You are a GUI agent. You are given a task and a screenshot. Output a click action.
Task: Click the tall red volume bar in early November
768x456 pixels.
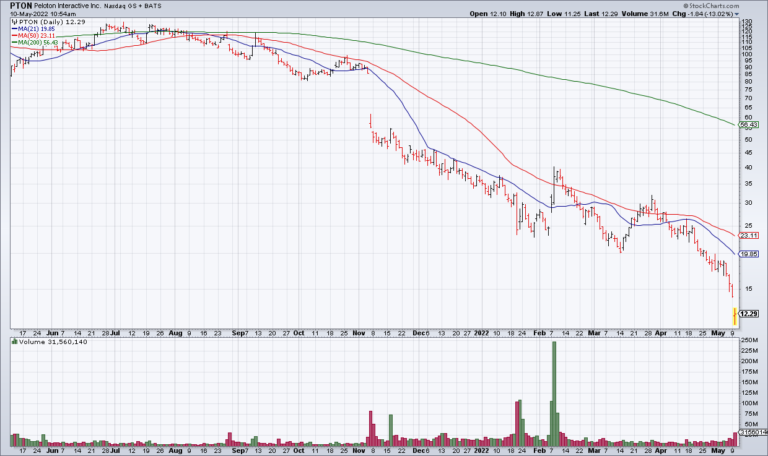[x=371, y=428]
